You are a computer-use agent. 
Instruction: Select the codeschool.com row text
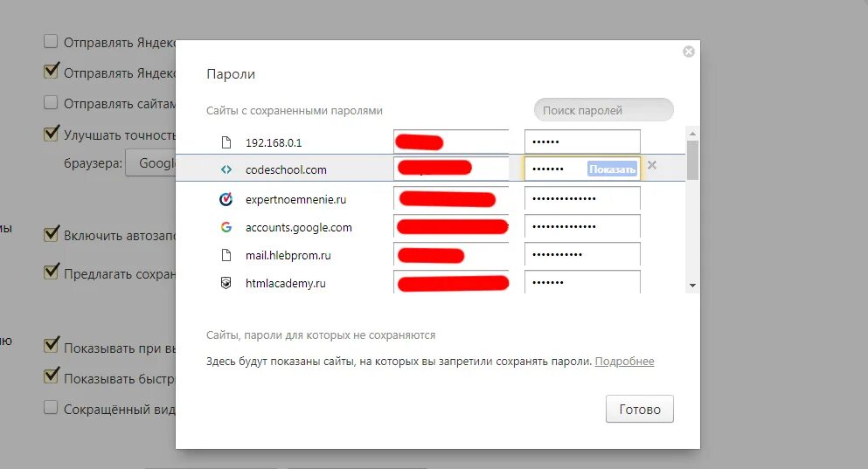pyautogui.click(x=286, y=169)
